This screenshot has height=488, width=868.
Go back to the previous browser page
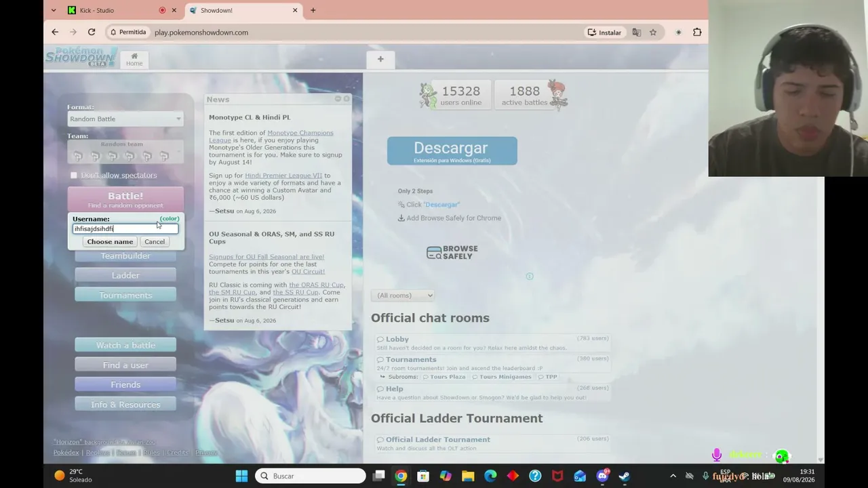(x=55, y=32)
